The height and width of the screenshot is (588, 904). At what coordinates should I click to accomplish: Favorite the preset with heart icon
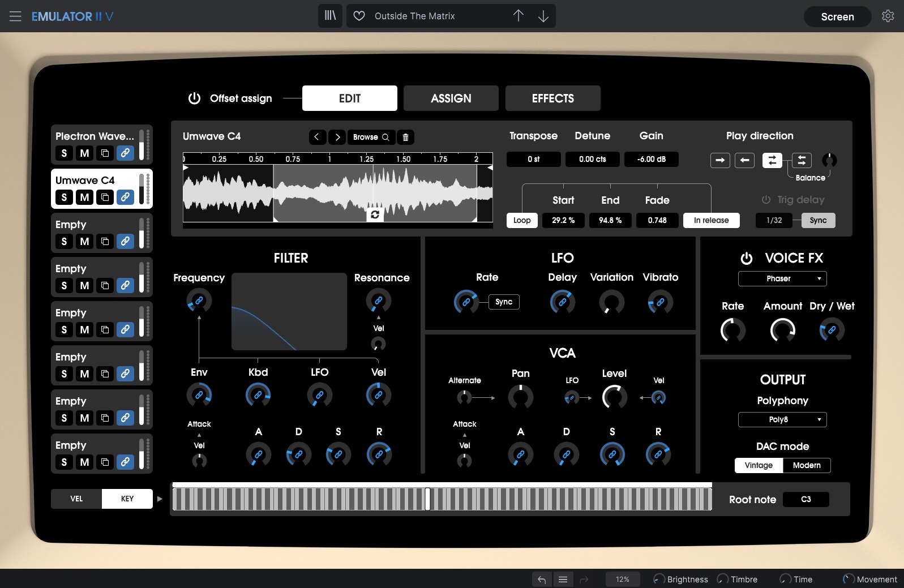pyautogui.click(x=359, y=16)
